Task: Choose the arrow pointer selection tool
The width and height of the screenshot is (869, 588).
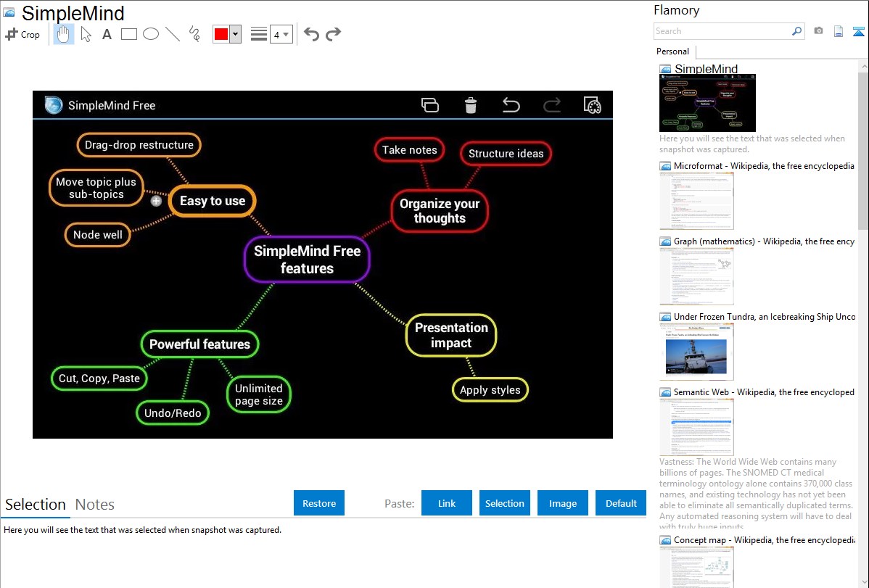Action: (86, 34)
